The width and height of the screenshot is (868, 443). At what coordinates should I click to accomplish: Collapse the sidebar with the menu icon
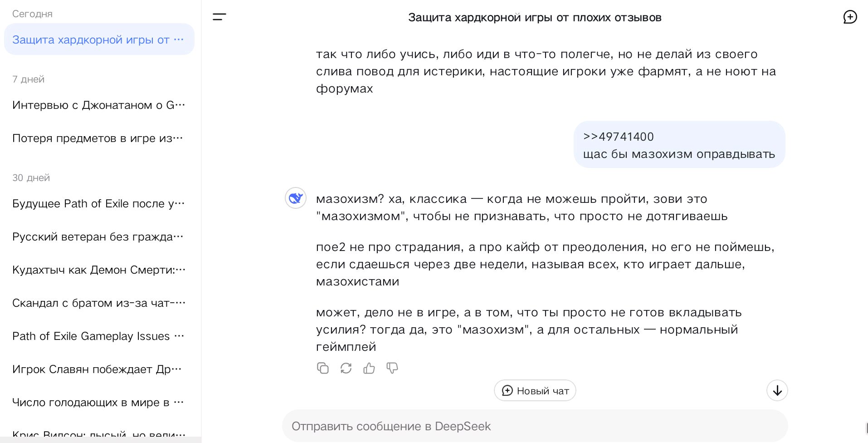pyautogui.click(x=219, y=17)
